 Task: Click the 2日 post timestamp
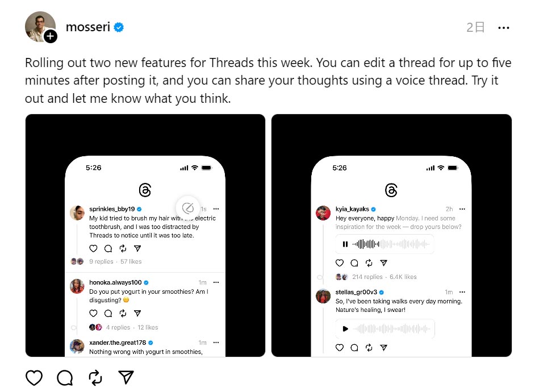[x=475, y=27]
